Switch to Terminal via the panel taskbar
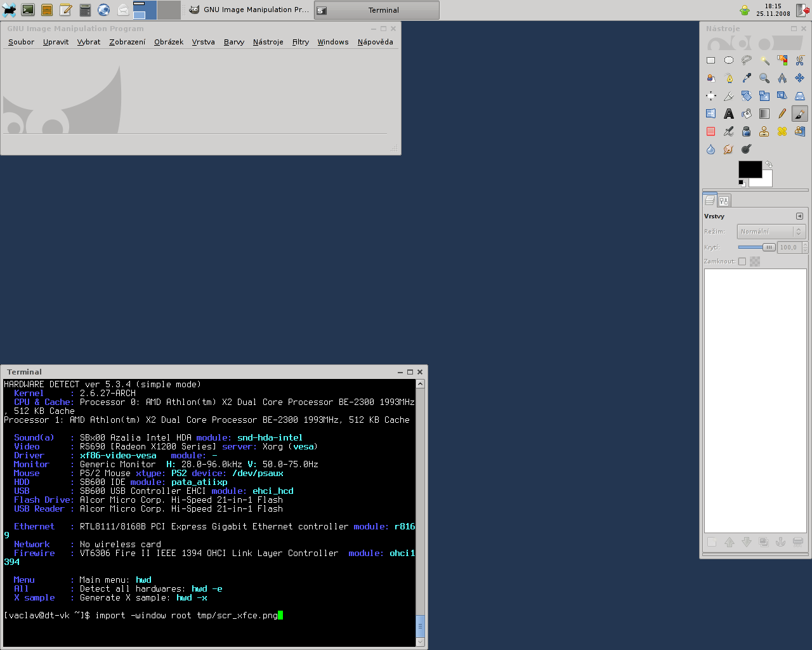Screen dimensions: 812x650 tap(377, 10)
